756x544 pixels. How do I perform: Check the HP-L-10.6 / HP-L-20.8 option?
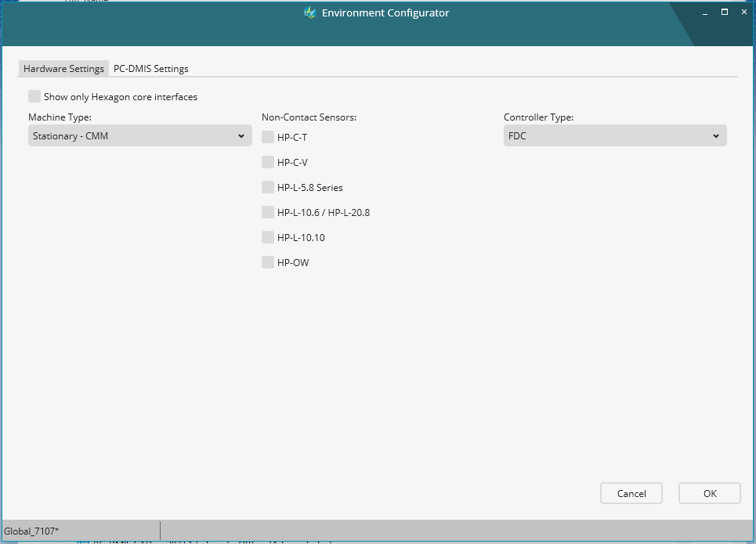pos(267,212)
